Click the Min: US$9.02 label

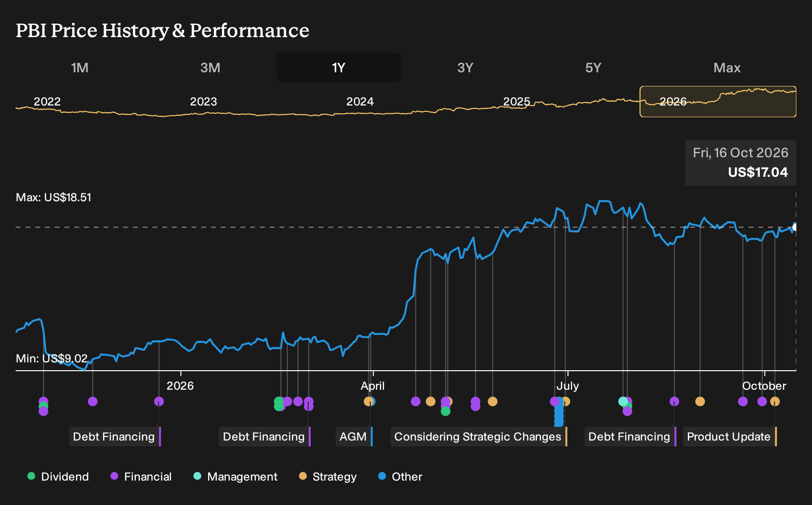coord(52,358)
